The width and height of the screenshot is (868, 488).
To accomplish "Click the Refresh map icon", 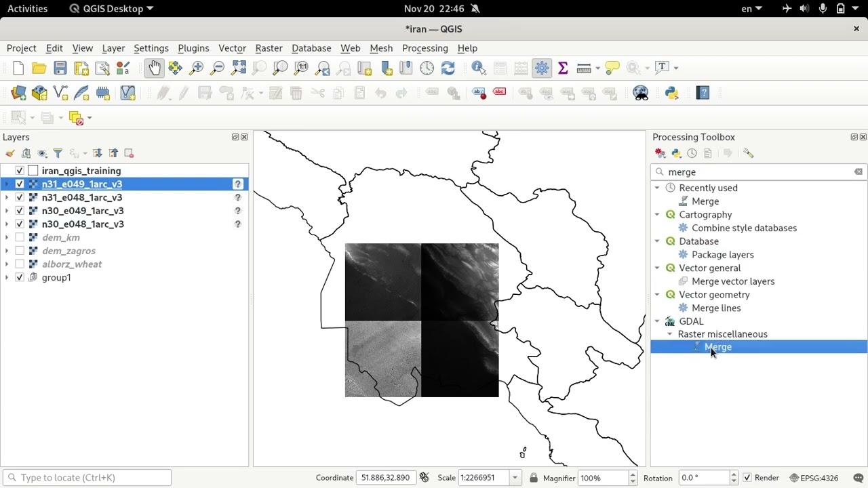I will 448,68.
